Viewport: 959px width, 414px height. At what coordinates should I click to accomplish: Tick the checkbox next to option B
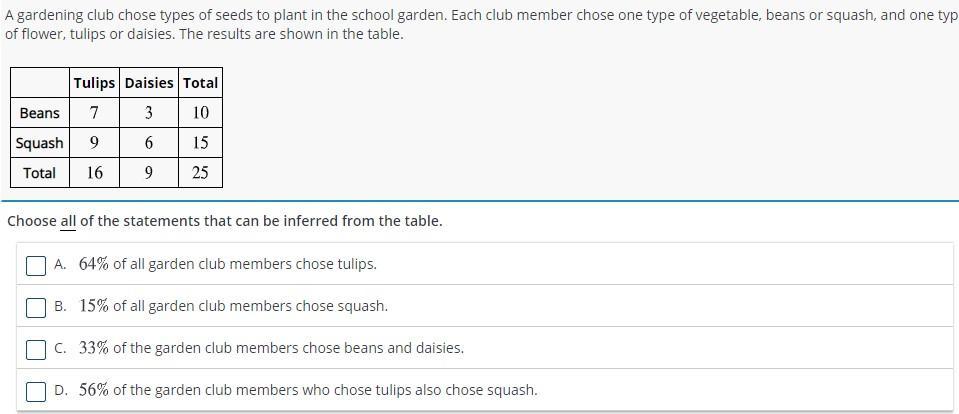coord(36,307)
